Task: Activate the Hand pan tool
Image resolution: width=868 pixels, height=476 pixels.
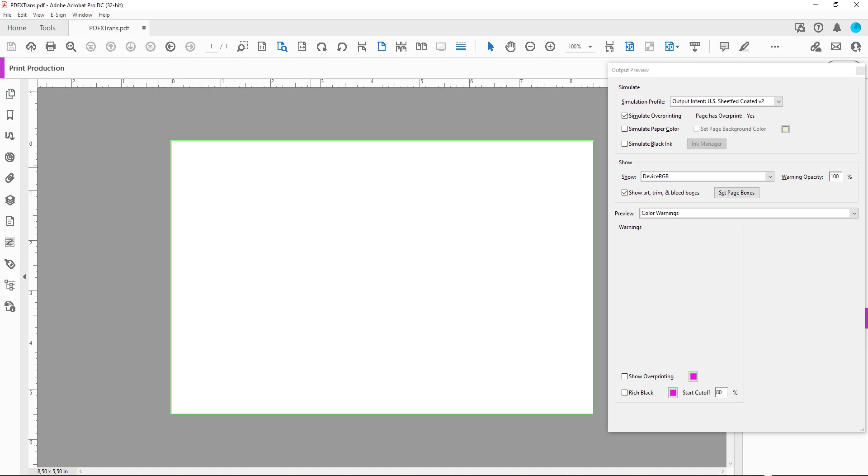Action: [511, 47]
